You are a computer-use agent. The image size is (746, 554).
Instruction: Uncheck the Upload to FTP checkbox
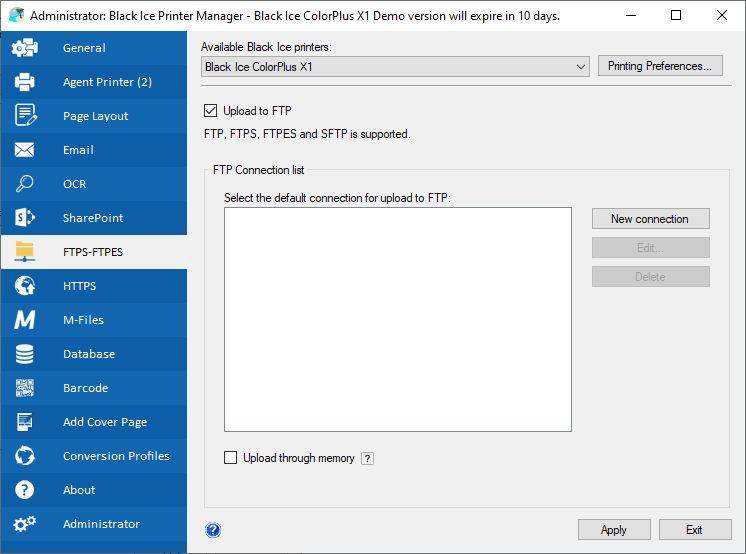point(210,111)
